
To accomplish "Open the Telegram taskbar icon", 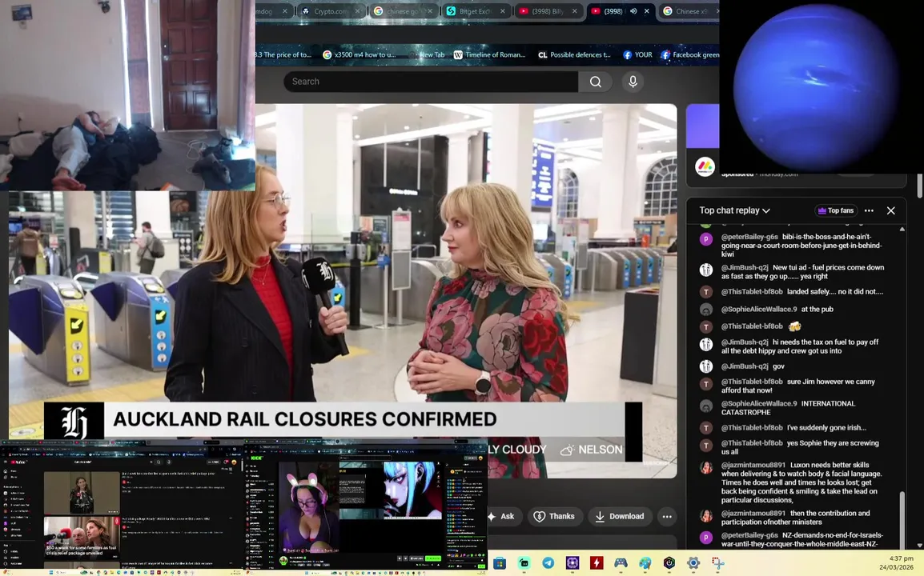I will coord(548,563).
